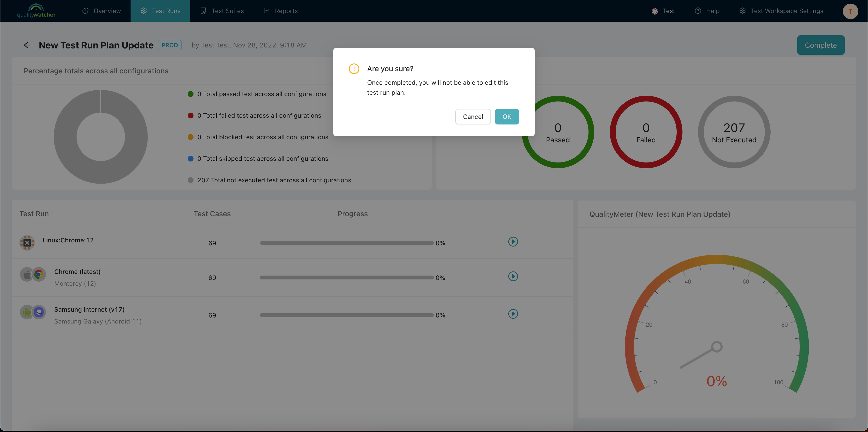Click Cancel to dismiss the confirmation dialog
This screenshot has width=868, height=432.
(473, 116)
